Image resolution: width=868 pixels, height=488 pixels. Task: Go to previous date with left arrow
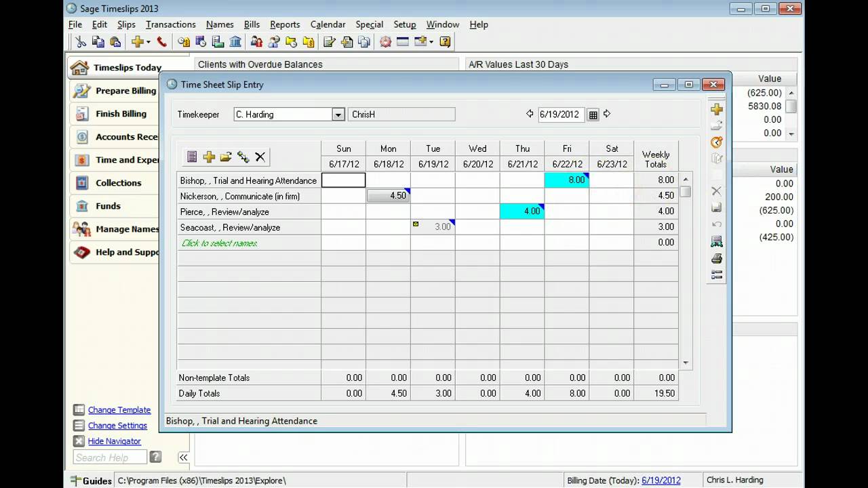tap(530, 114)
